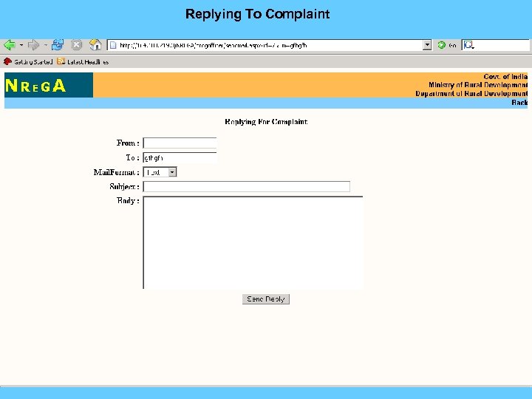This screenshot has height=399, width=532.
Task: Open the Getting Started bookmark
Action: [x=28, y=62]
